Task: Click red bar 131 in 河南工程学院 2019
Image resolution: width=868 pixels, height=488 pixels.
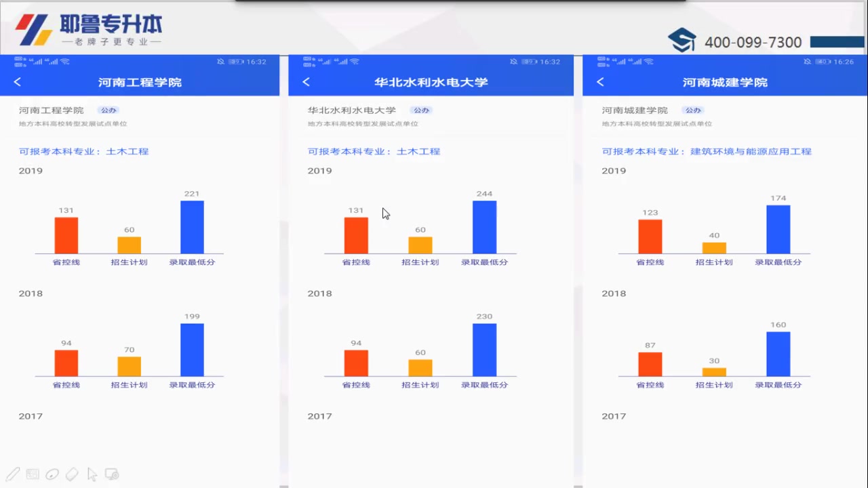Action: (66, 235)
